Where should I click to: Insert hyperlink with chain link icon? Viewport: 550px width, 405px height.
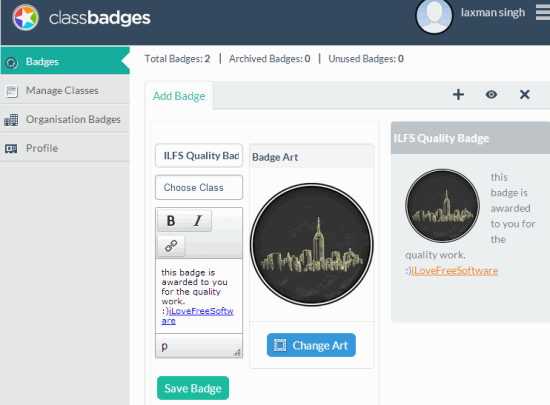[171, 245]
